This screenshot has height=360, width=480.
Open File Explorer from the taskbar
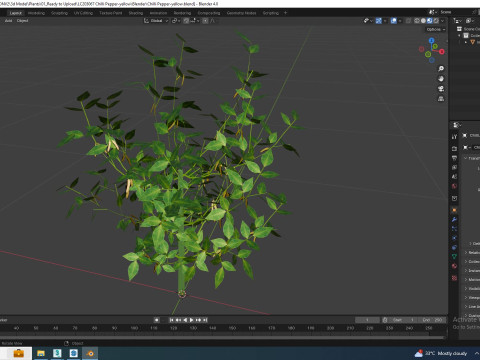click(x=41, y=353)
